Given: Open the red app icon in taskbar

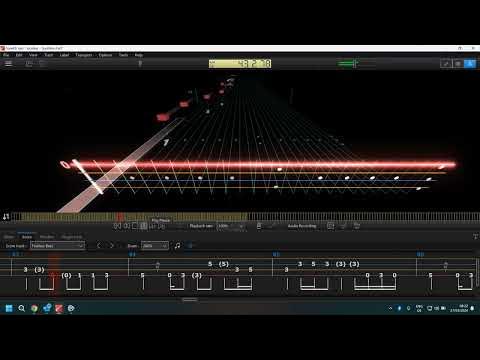Looking at the screenshot, I should point(59,308).
